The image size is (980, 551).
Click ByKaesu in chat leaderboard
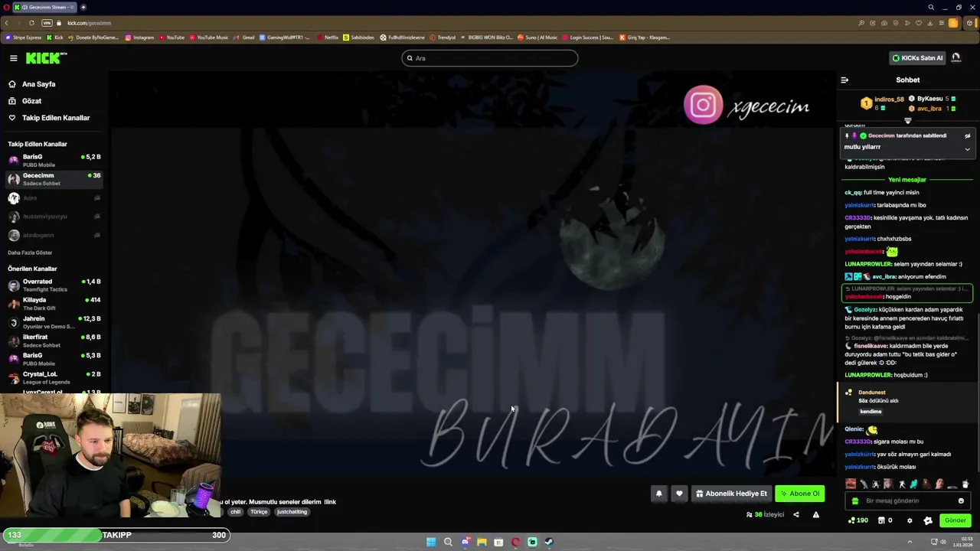coord(929,99)
